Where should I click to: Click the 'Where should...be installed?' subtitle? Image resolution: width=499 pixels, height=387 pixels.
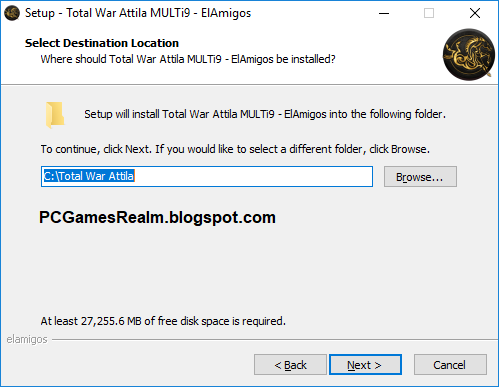pos(188,59)
